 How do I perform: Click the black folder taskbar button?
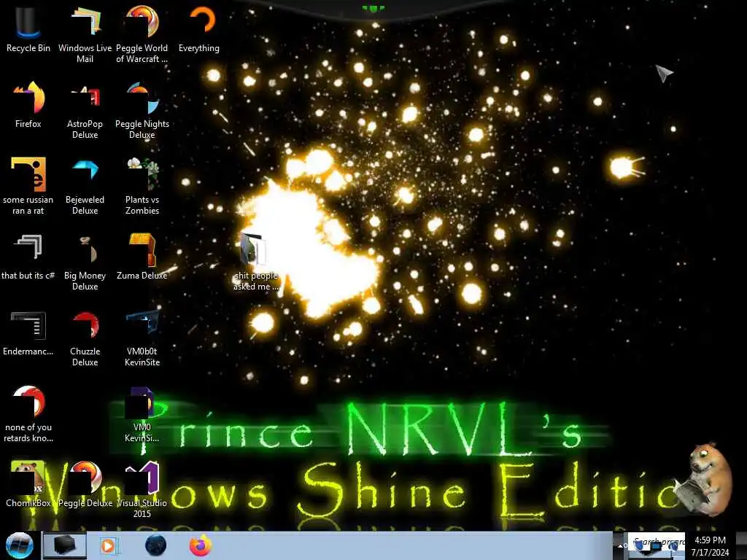pos(65,545)
